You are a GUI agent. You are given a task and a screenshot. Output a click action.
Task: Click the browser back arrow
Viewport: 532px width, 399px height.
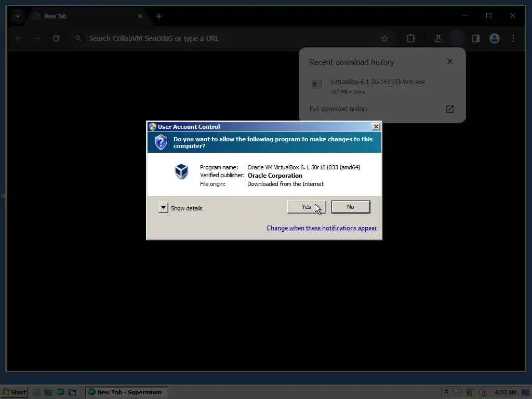pos(19,38)
